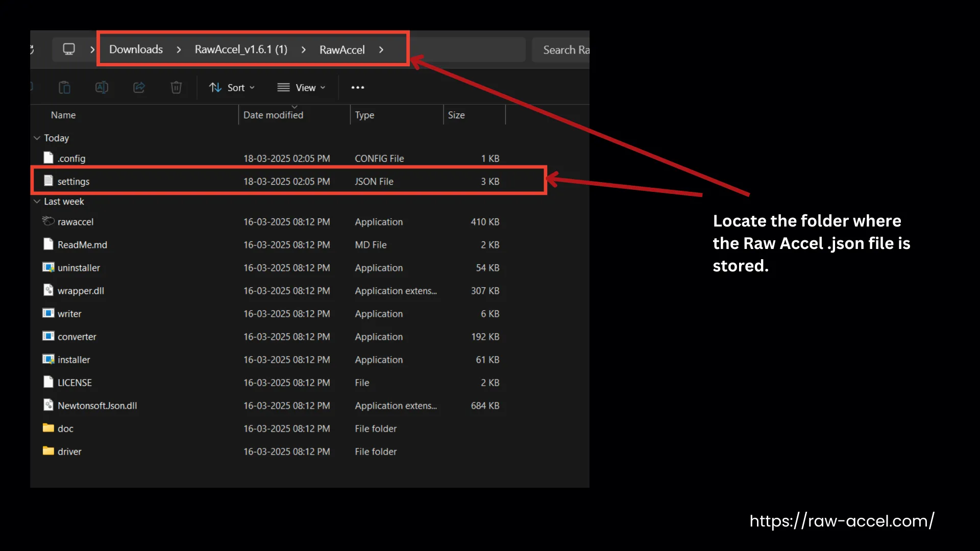
Task: Click the rawaccel application icon
Action: pyautogui.click(x=48, y=221)
